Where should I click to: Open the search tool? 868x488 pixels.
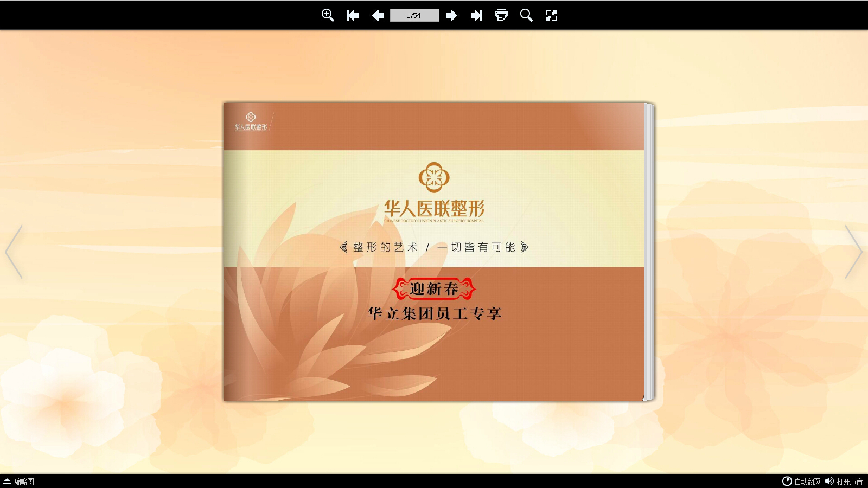click(x=526, y=15)
